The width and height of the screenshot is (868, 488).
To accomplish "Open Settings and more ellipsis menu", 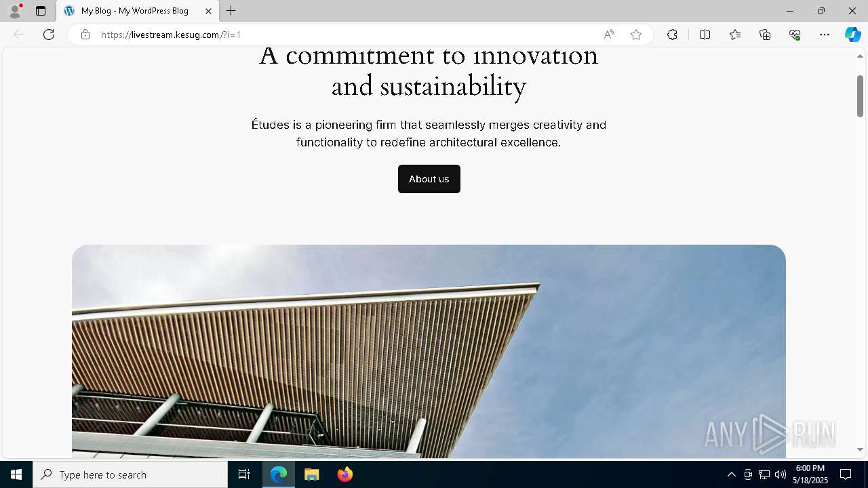I will coord(825,35).
